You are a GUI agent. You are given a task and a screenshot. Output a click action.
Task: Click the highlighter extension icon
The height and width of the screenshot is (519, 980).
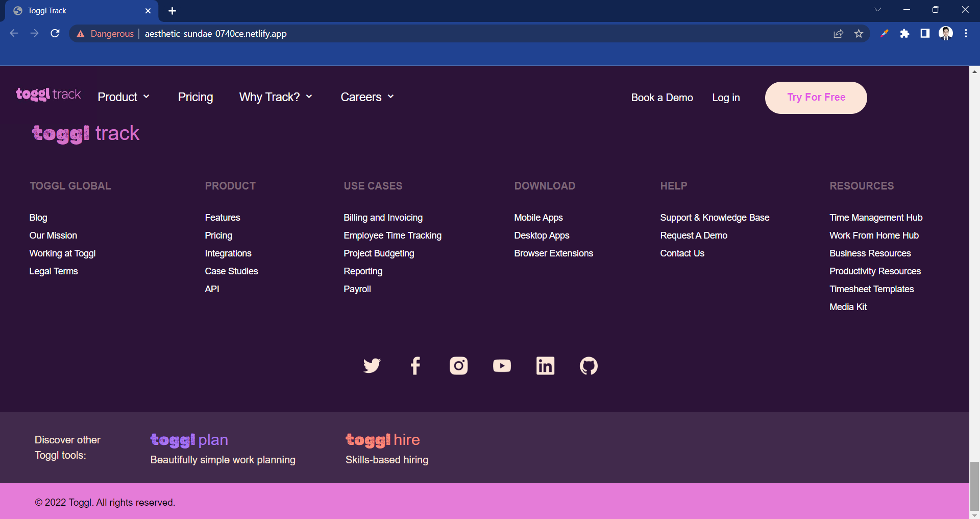(884, 34)
